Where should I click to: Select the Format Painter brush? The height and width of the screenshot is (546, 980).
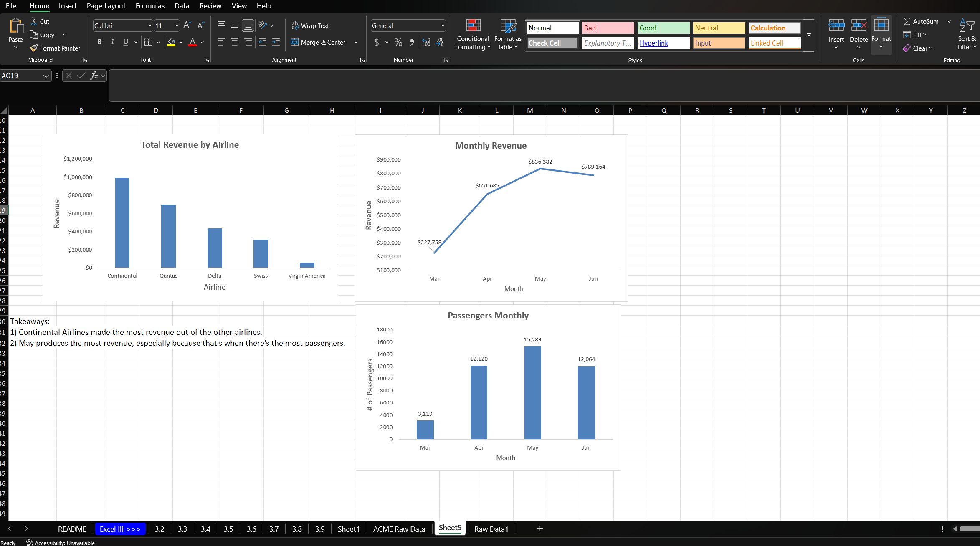click(34, 48)
